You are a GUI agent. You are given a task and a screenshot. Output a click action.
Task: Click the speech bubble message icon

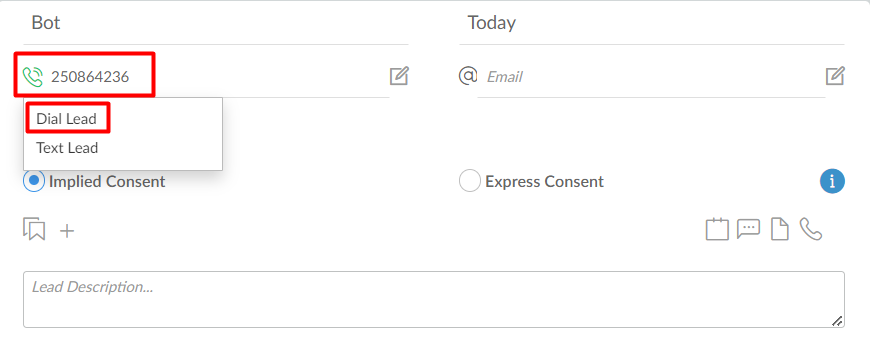tap(748, 228)
